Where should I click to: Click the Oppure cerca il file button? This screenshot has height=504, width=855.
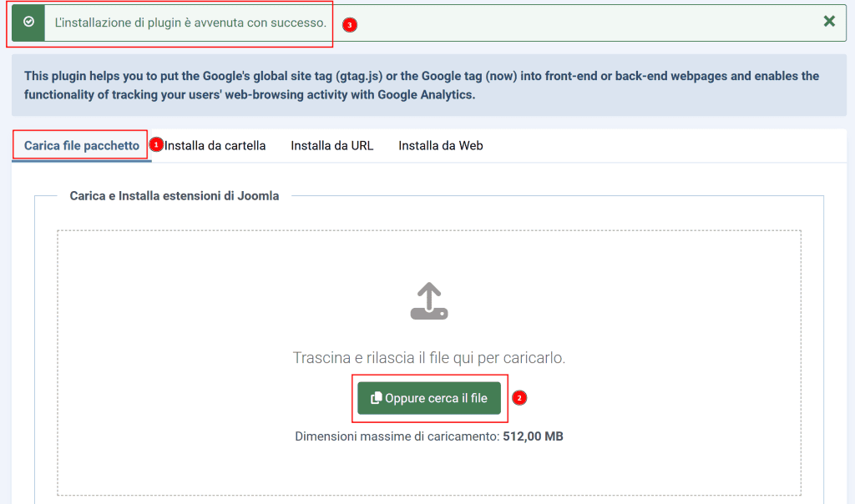429,398
